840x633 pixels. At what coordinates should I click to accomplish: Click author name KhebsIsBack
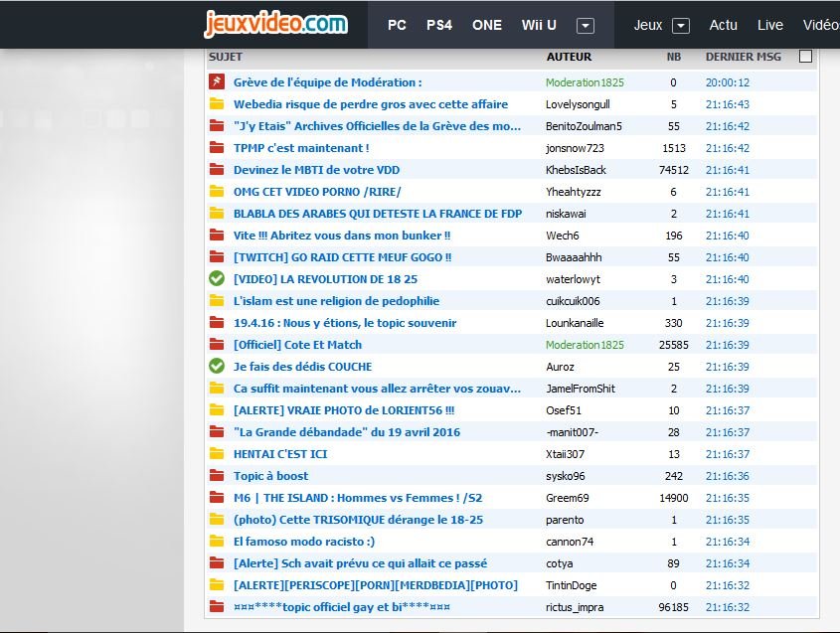coord(576,170)
